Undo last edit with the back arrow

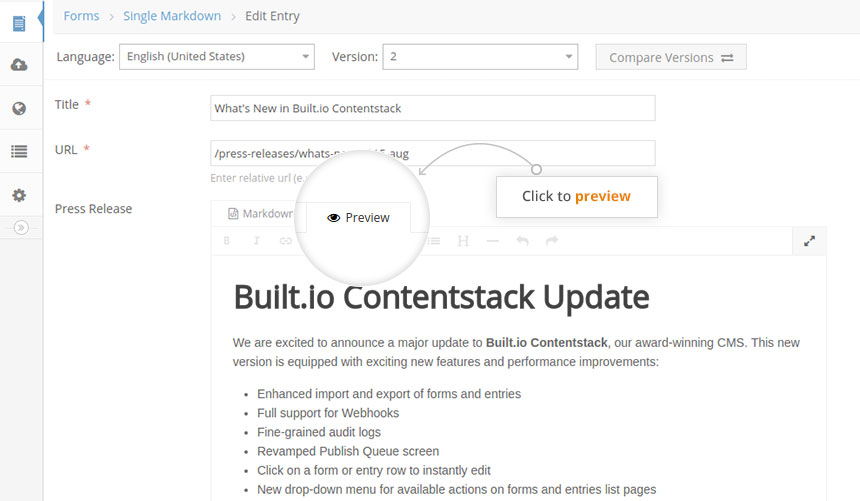point(522,240)
